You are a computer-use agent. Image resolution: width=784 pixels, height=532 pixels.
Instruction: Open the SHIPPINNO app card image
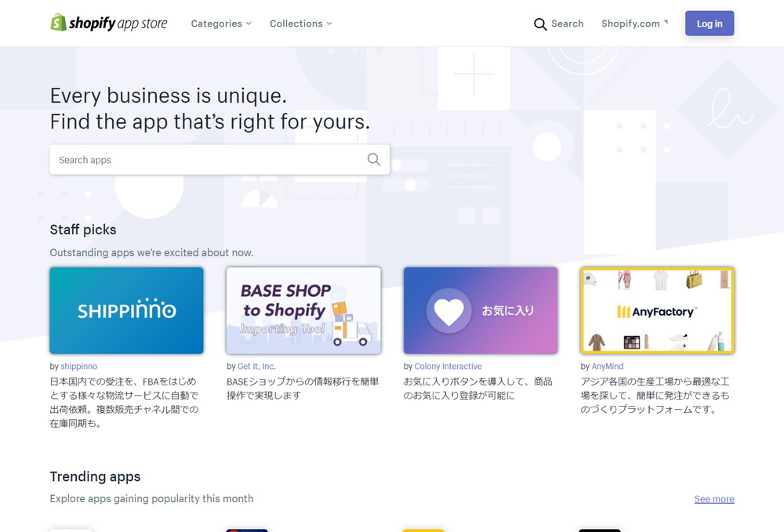point(126,311)
